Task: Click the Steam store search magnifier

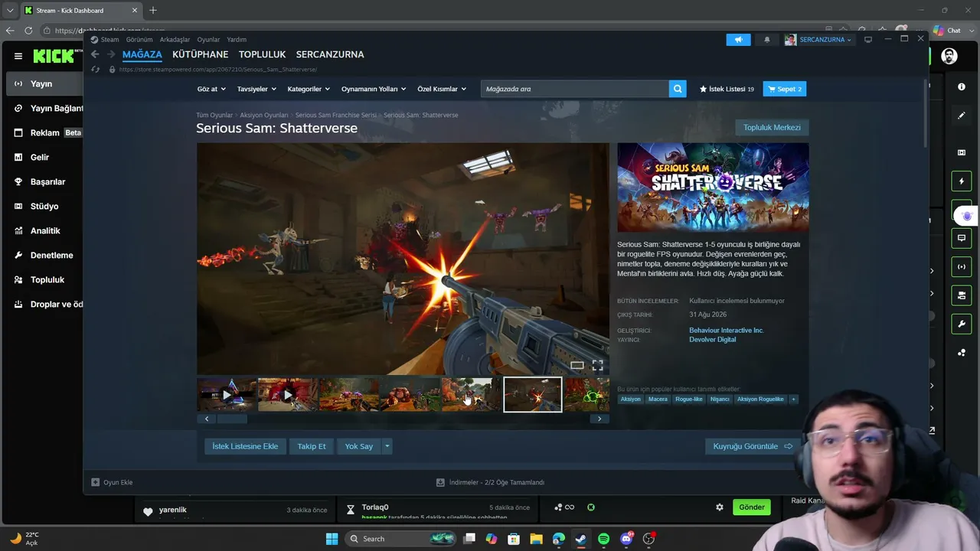Action: tap(678, 89)
